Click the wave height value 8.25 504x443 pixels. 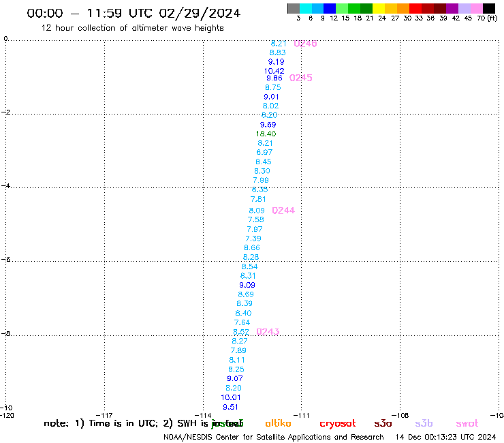(236, 369)
